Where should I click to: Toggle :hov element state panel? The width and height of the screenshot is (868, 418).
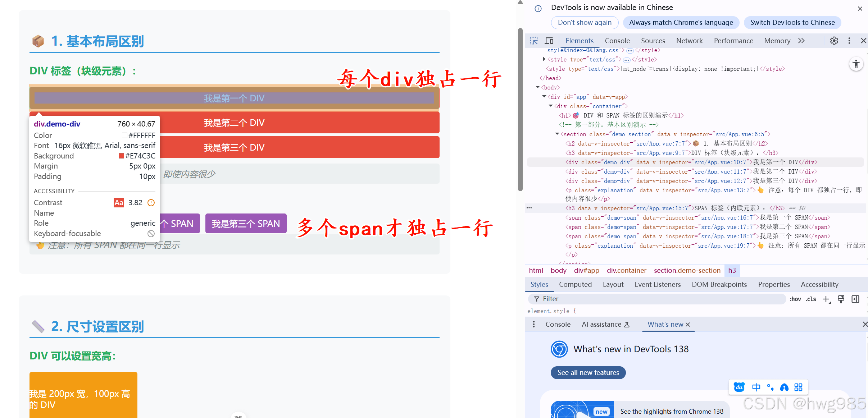[795, 299]
